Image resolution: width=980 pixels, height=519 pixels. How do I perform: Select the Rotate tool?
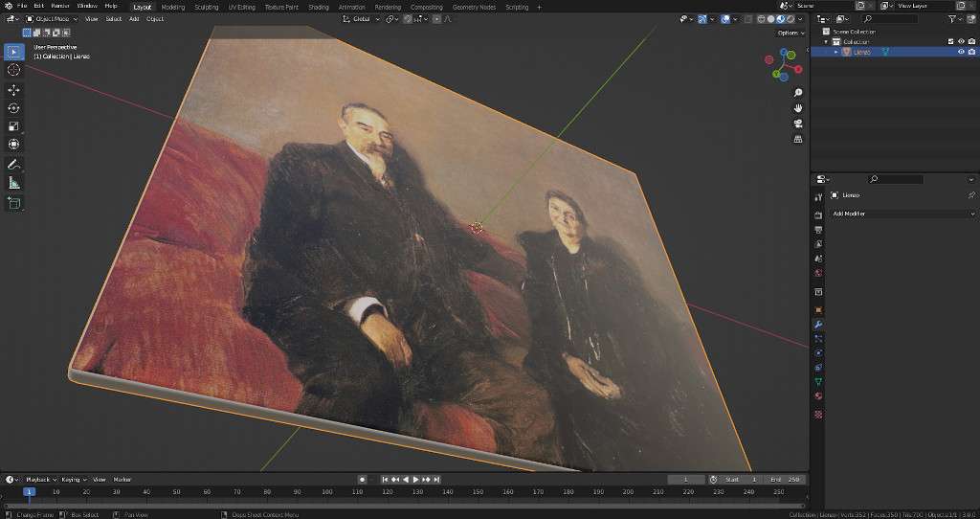(x=13, y=108)
